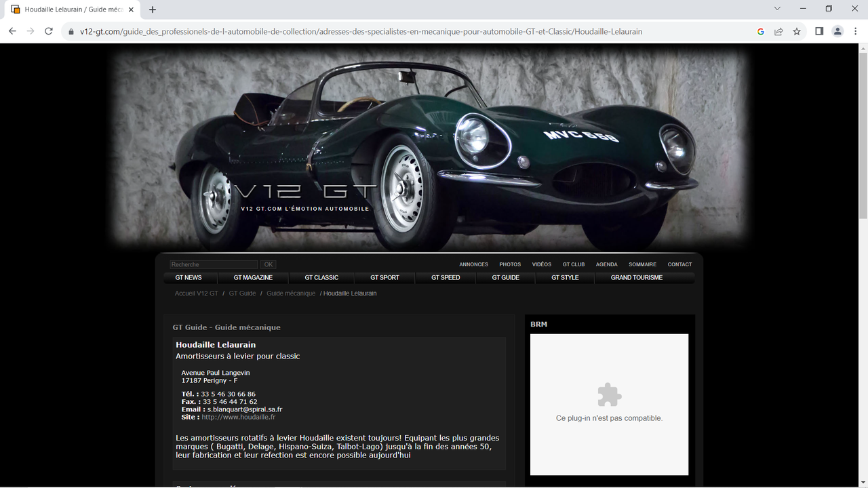
Task: Toggle the browser side panel
Action: click(819, 31)
